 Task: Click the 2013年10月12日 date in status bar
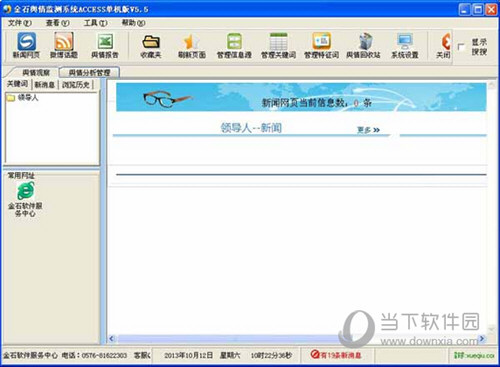[x=188, y=356]
